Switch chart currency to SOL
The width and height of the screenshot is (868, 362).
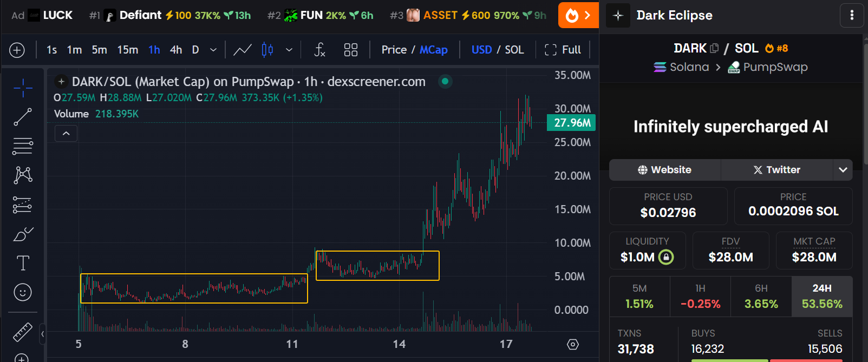[514, 50]
